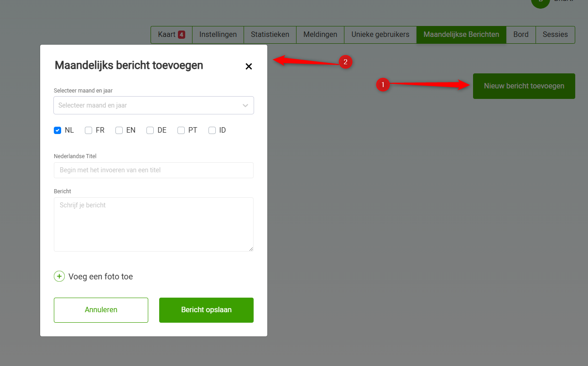Focus the Nederlandse Titel input field
Screen dimensions: 588x366
pos(154,170)
